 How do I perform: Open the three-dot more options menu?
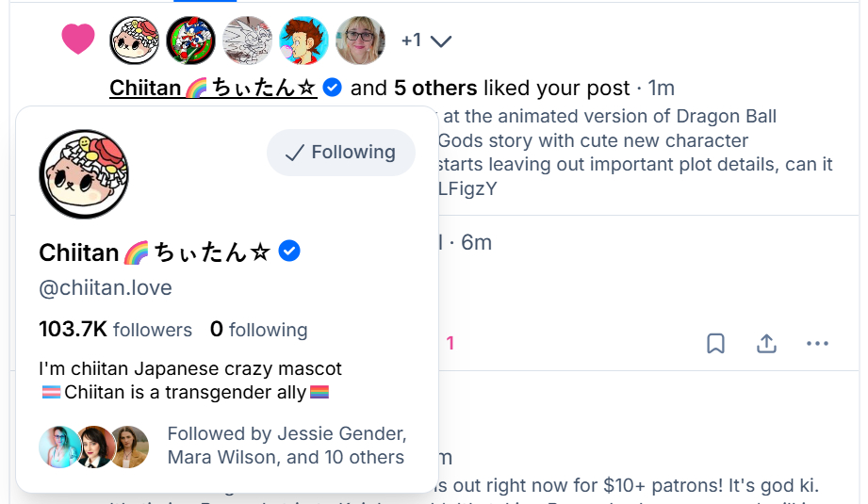click(817, 344)
